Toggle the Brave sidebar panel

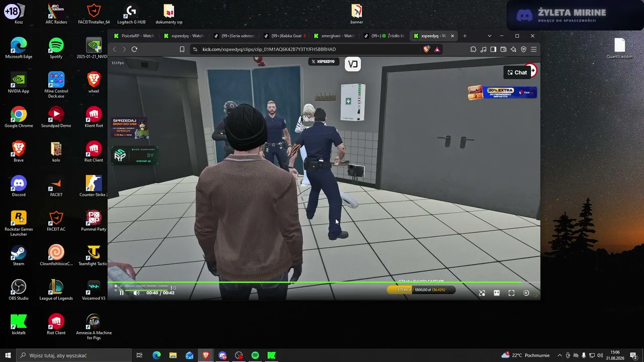tap(494, 49)
